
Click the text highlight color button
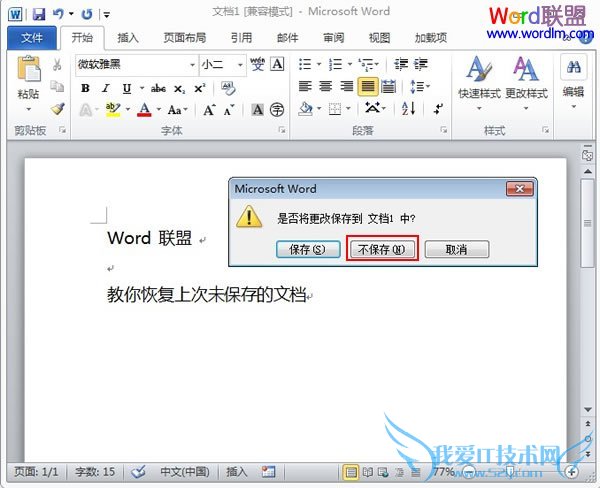[113, 110]
